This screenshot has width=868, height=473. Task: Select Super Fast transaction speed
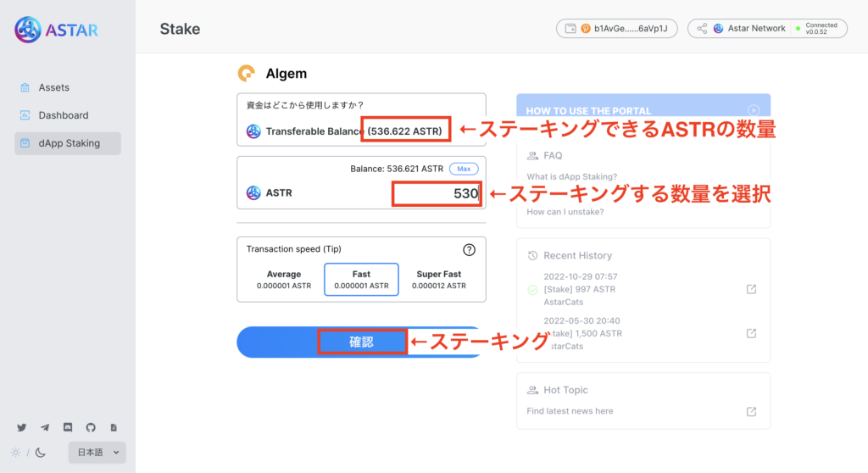[x=439, y=280]
